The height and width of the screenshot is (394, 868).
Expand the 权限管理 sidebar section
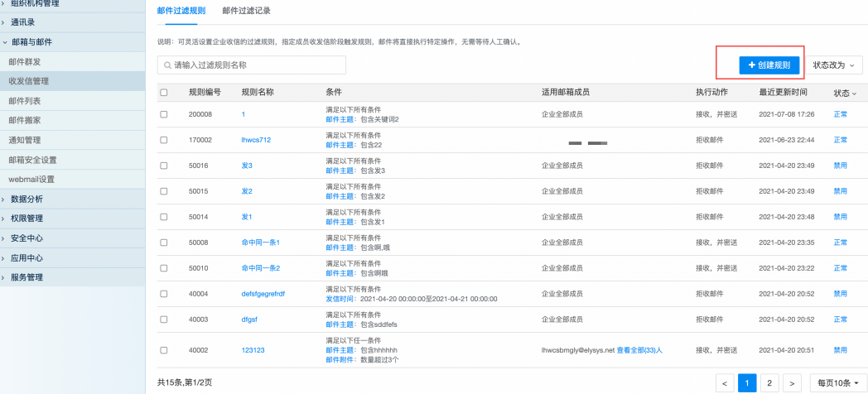click(x=73, y=219)
